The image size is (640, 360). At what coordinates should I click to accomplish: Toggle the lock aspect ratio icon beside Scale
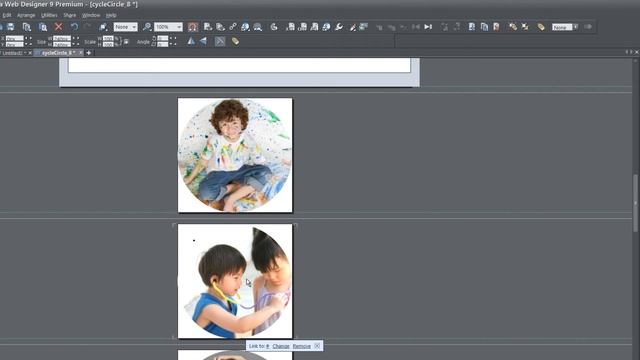(x=126, y=41)
